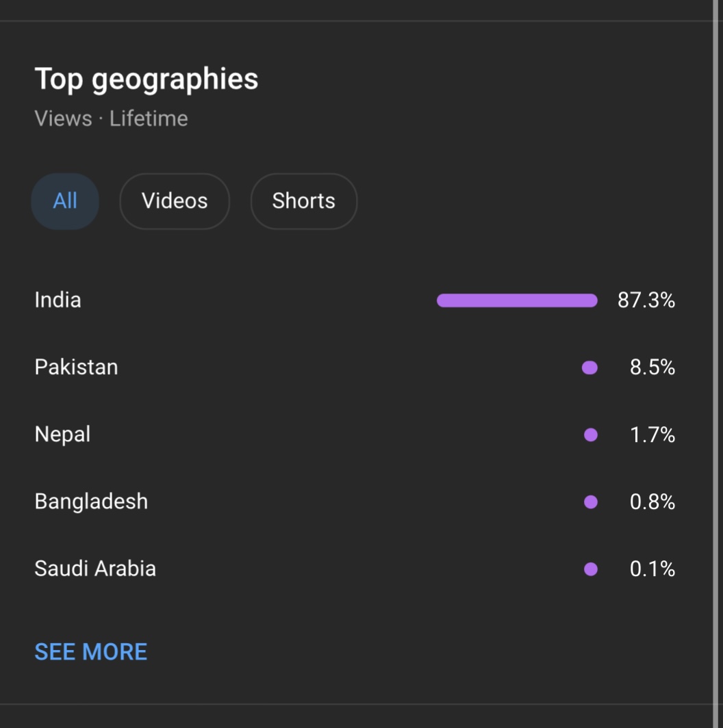Click the Pakistan country label
Viewport: 723px width, 728px height.
(x=77, y=367)
